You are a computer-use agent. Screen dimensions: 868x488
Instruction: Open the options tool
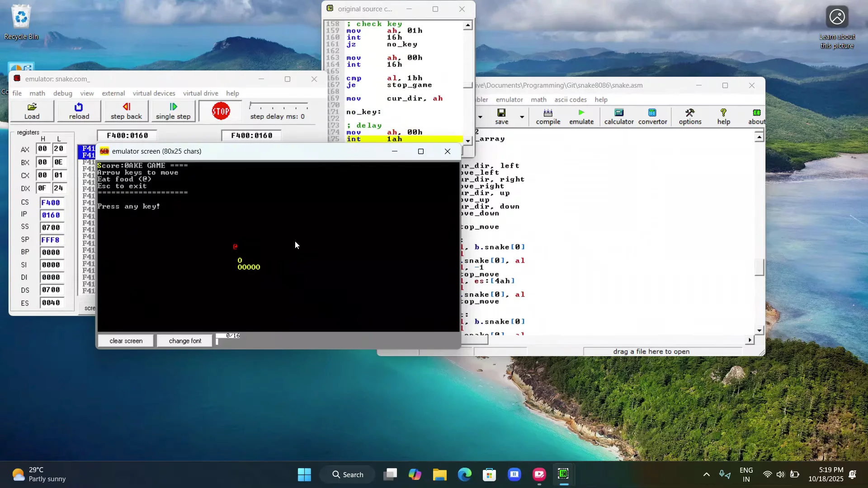[x=690, y=116]
